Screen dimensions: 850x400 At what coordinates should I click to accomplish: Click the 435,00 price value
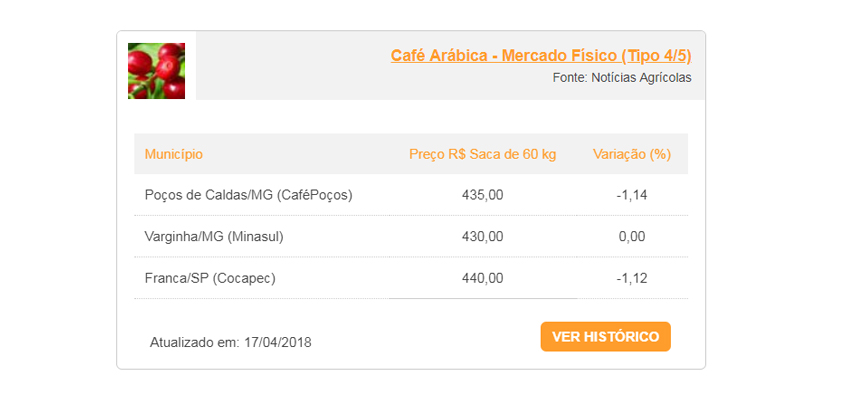[x=482, y=195]
